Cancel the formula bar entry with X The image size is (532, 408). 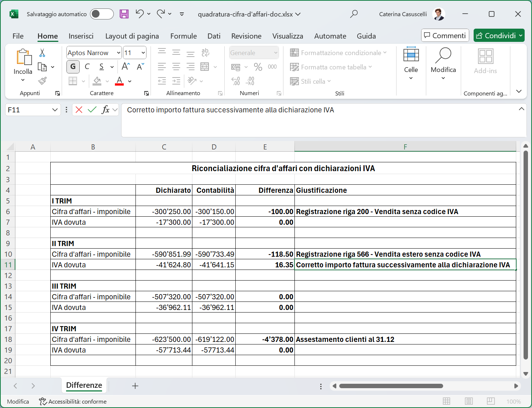pyautogui.click(x=79, y=109)
